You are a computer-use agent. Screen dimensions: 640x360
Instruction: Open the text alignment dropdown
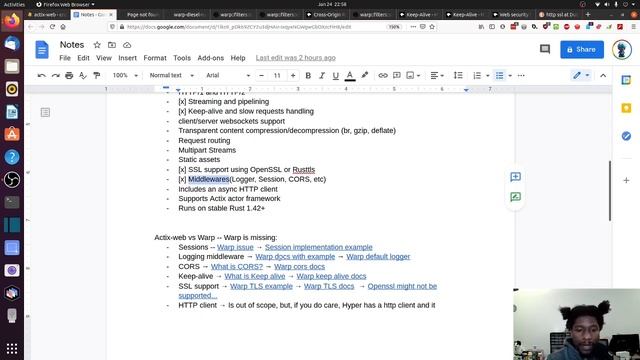point(437,76)
